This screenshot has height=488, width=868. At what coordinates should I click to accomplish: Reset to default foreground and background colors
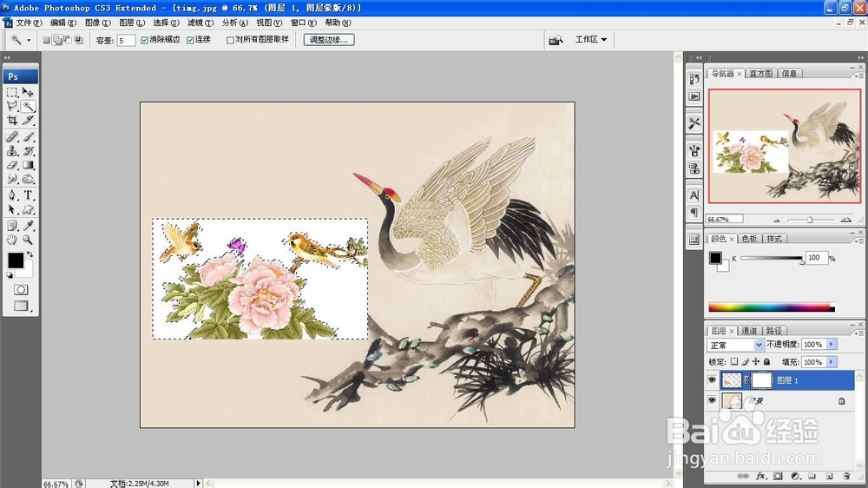coord(10,274)
